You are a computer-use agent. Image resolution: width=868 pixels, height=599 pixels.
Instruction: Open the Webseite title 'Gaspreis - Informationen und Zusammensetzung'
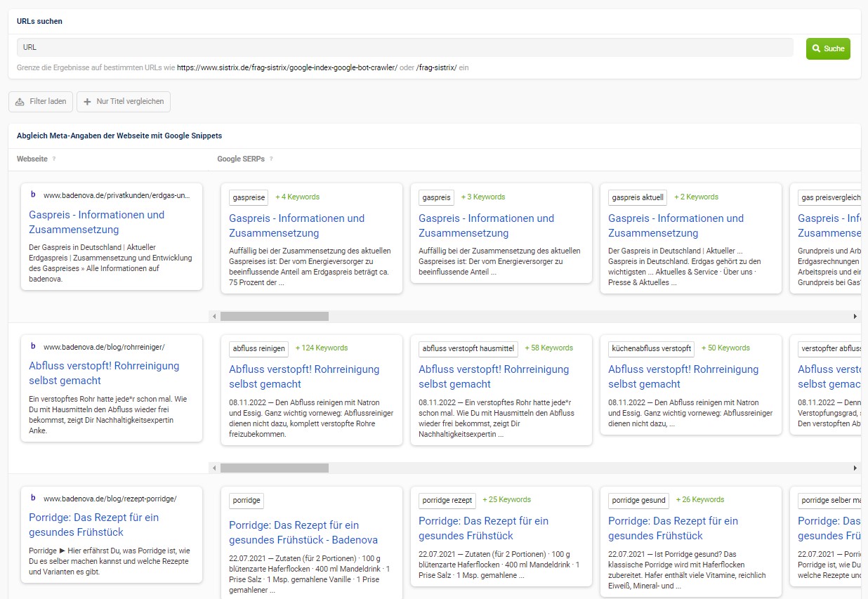[97, 222]
